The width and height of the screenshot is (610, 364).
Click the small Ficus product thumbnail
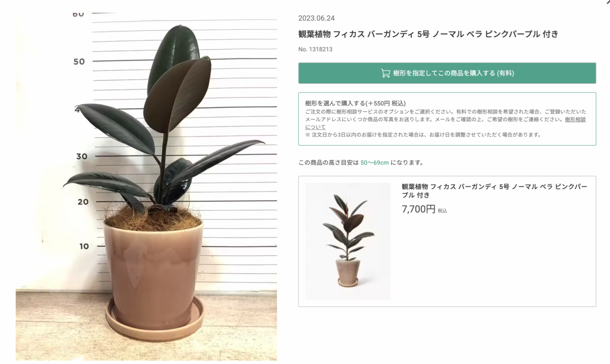[x=348, y=241]
